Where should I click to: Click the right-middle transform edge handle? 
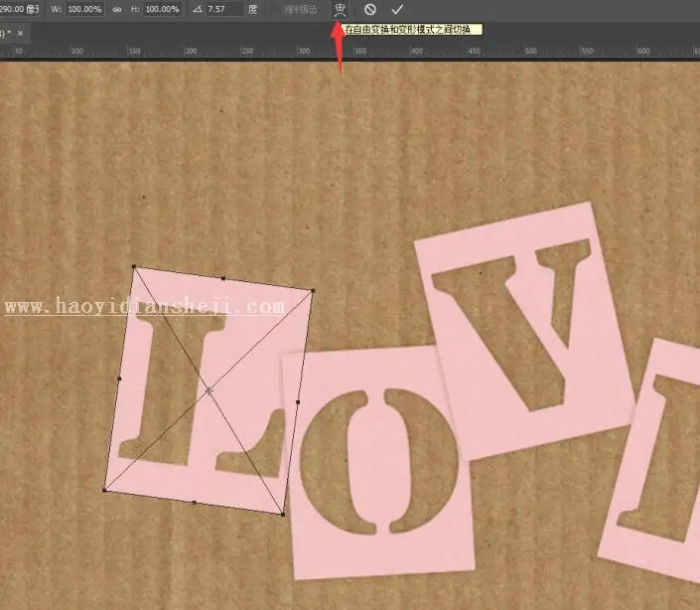(298, 402)
